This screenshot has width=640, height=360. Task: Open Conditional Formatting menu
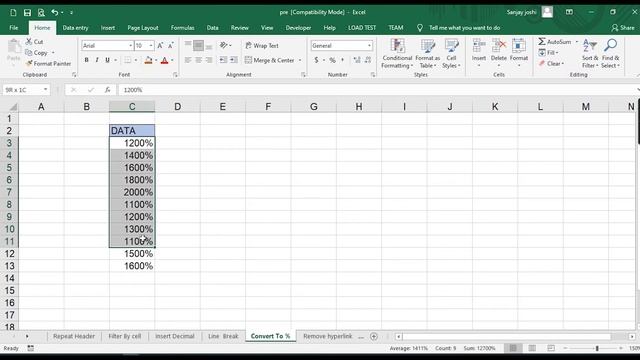coord(397,53)
